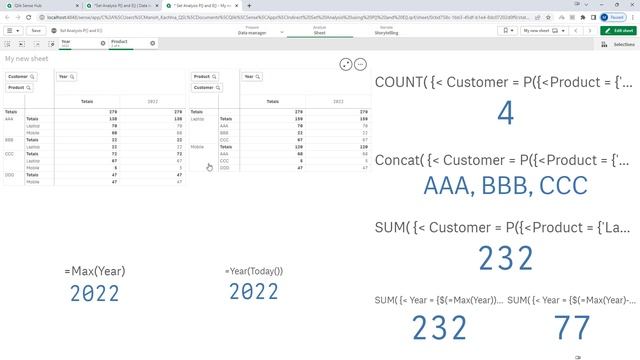The height and width of the screenshot is (360, 640).
Task: Search Year field in left pivot table
Action: tap(67, 76)
